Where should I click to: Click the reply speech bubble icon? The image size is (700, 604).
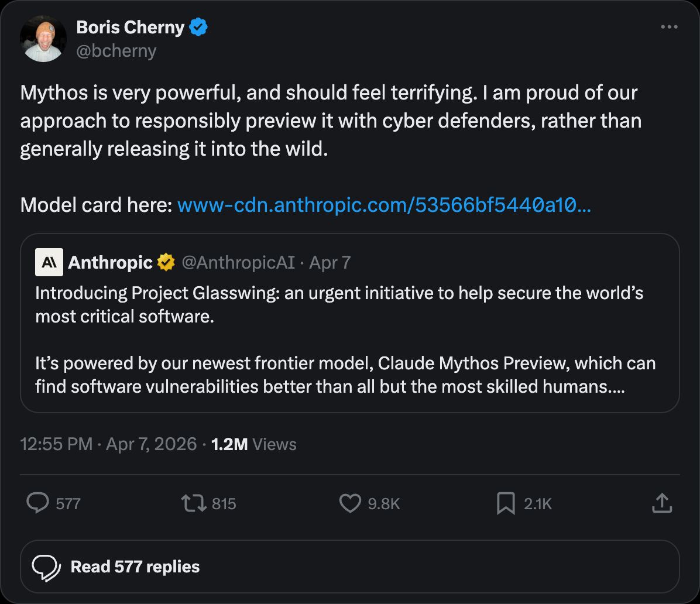pos(38,503)
